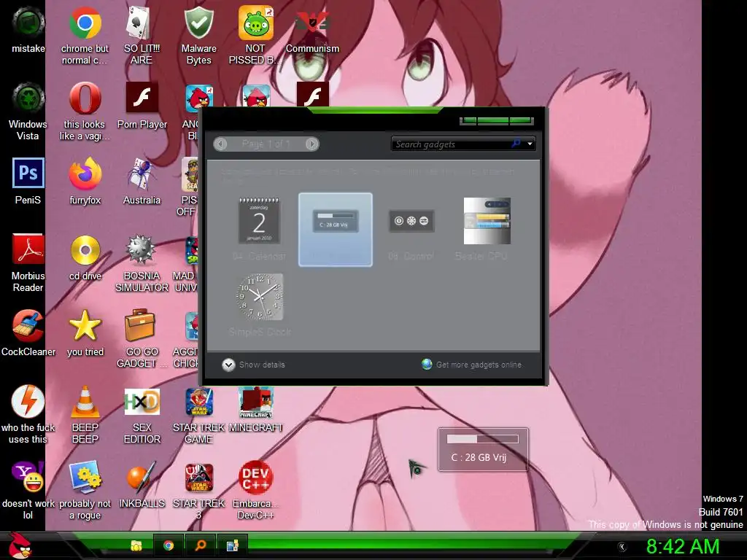Screen dimensions: 747x560
Task: Launch 'chrome but normal c...' Chrome shortcut
Action: (x=85, y=36)
